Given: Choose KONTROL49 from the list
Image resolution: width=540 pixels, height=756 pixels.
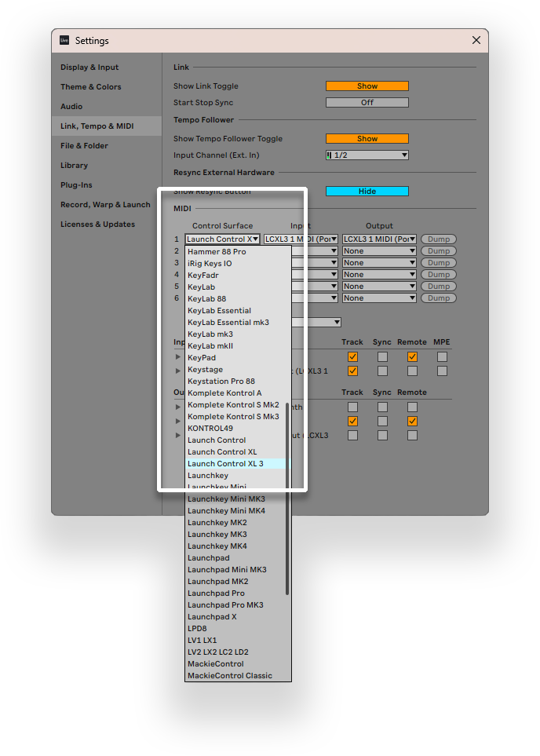Looking at the screenshot, I should 235,428.
